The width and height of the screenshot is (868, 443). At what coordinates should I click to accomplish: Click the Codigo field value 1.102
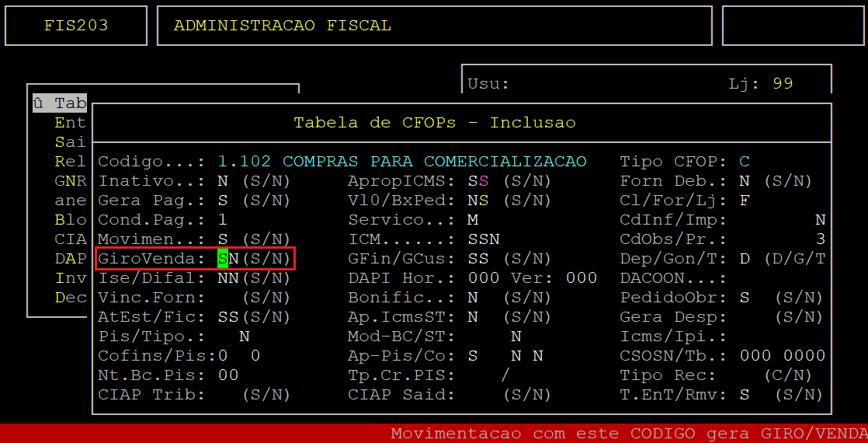click(244, 162)
